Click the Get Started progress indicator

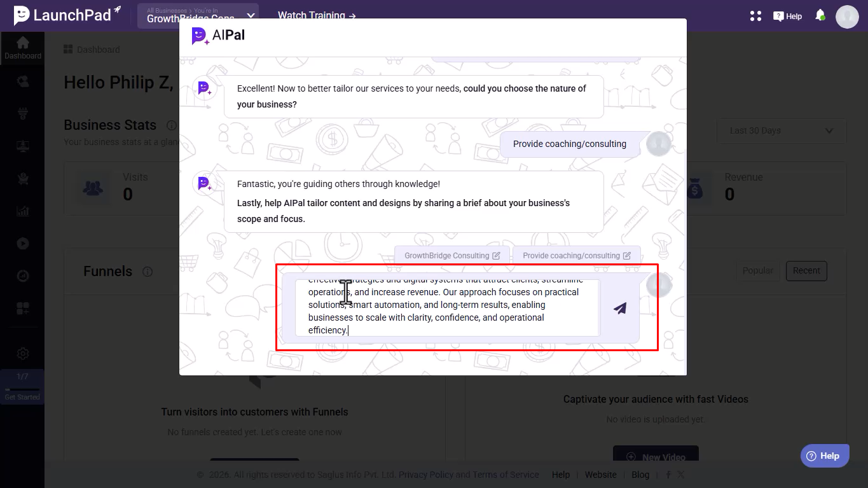pyautogui.click(x=22, y=386)
